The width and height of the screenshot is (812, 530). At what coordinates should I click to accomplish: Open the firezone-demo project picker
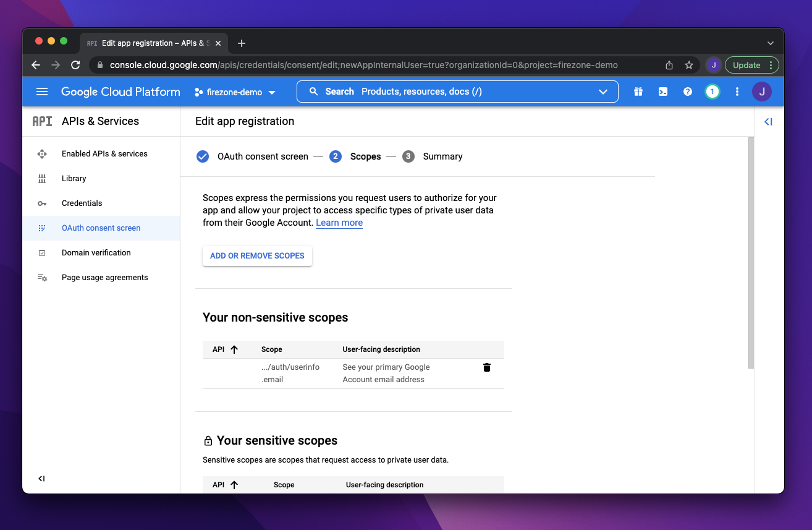(235, 92)
